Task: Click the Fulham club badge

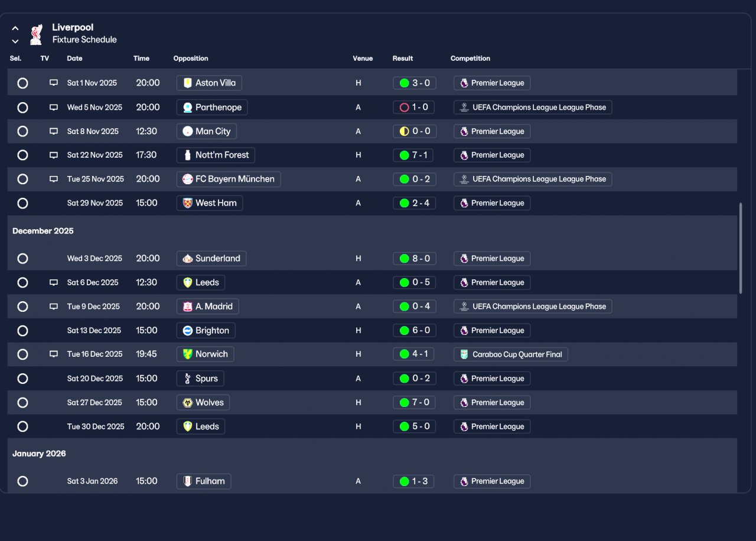Action: tap(188, 481)
